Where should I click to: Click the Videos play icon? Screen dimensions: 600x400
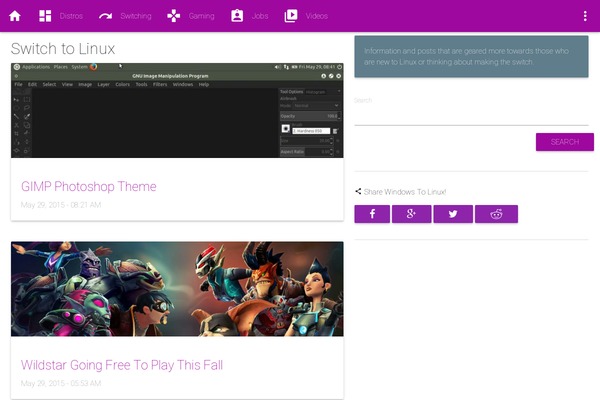[291, 16]
